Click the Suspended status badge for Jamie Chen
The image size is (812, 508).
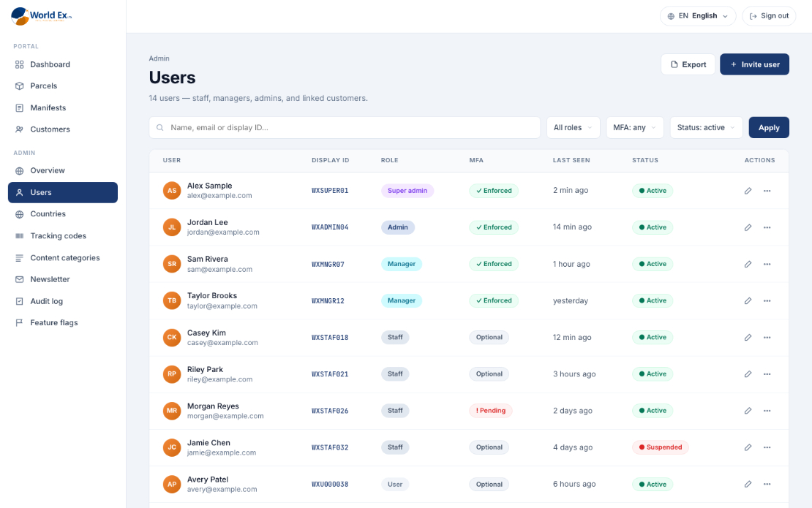click(x=661, y=447)
